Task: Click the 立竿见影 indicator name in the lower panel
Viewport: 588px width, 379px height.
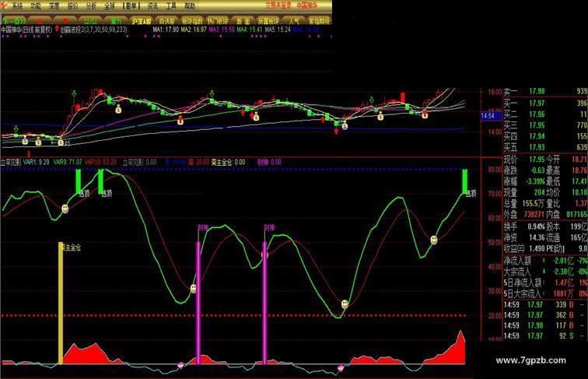Action: (11, 162)
